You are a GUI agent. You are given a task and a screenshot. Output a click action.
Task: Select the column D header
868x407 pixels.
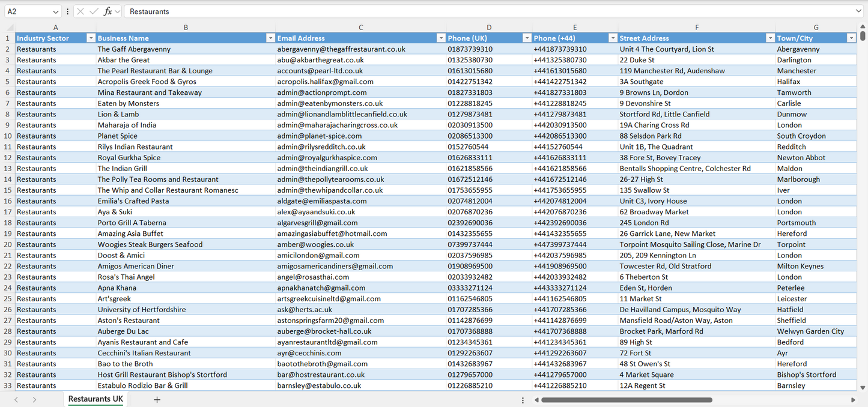click(x=489, y=28)
